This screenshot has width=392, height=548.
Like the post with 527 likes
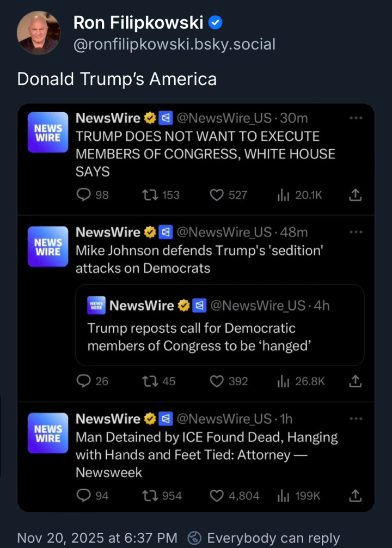pyautogui.click(x=217, y=194)
